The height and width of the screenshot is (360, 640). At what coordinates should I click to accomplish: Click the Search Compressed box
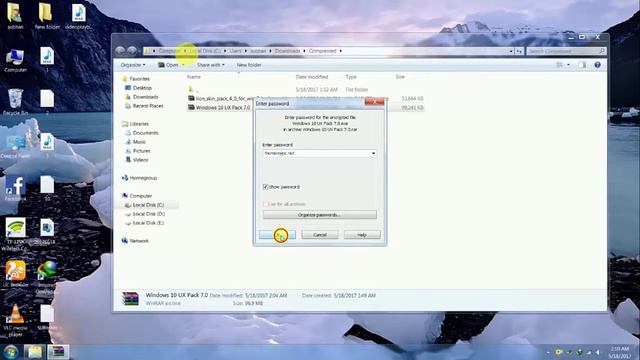pyautogui.click(x=565, y=51)
